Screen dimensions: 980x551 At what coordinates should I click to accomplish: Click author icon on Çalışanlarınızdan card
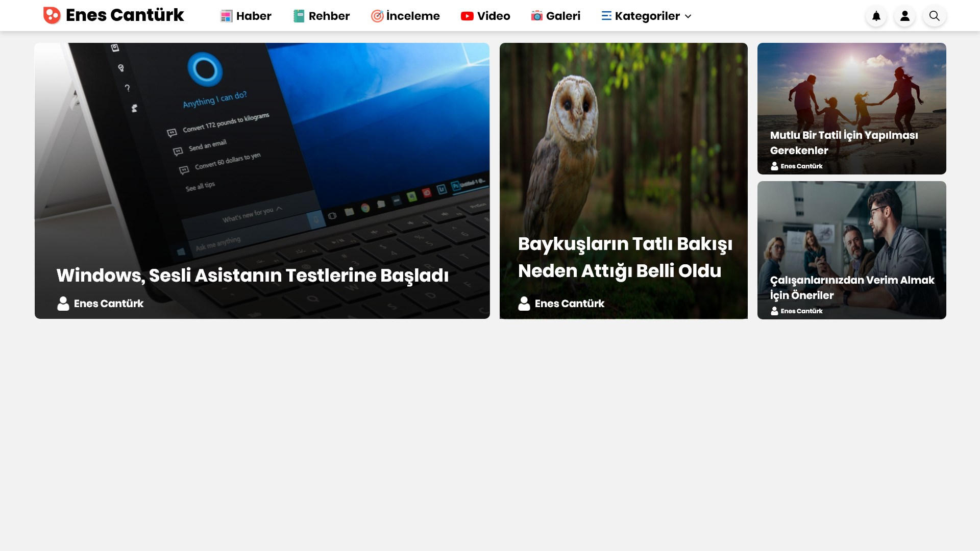tap(774, 311)
